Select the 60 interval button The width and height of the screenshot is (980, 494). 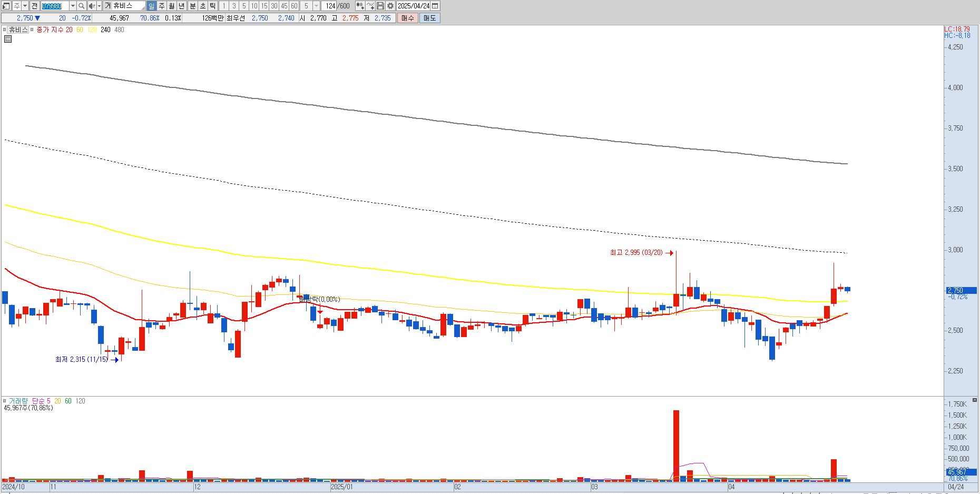click(x=294, y=6)
